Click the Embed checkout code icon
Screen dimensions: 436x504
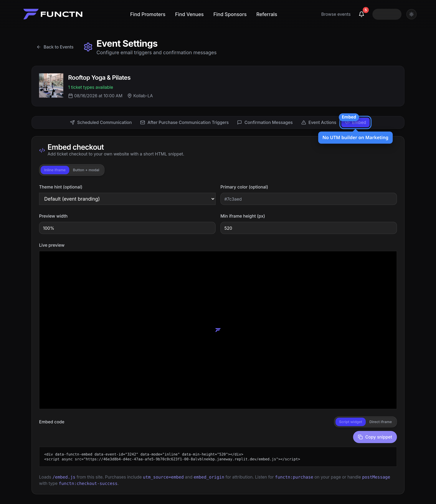42,150
